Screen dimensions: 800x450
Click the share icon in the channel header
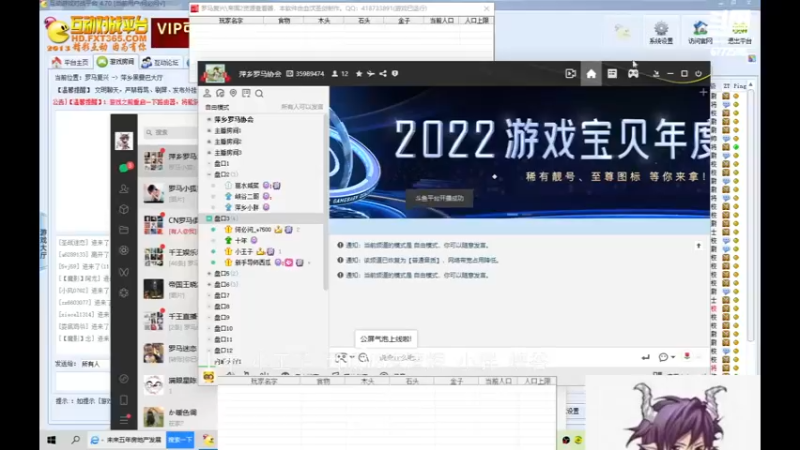click(383, 73)
